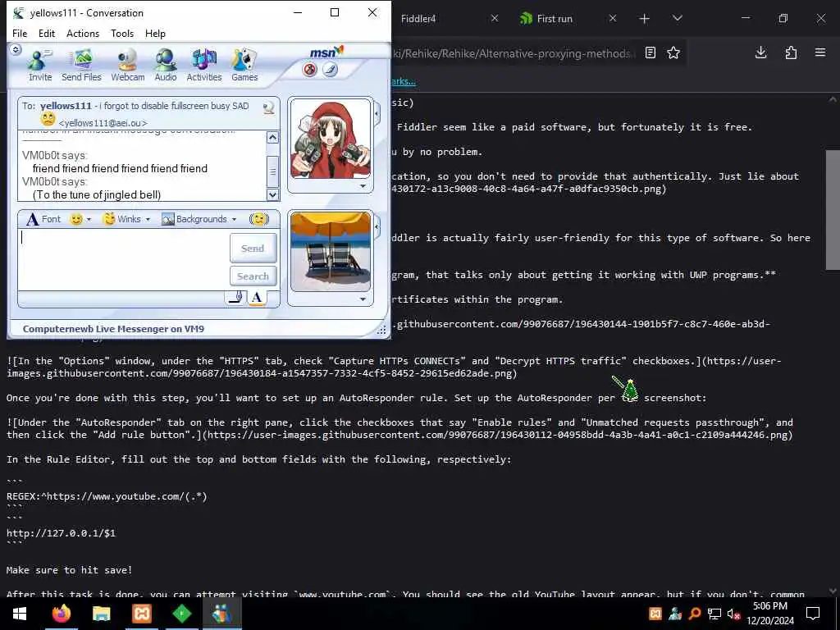Click the contact's anime display picture
This screenshot has height=630, width=840.
pyautogui.click(x=330, y=139)
